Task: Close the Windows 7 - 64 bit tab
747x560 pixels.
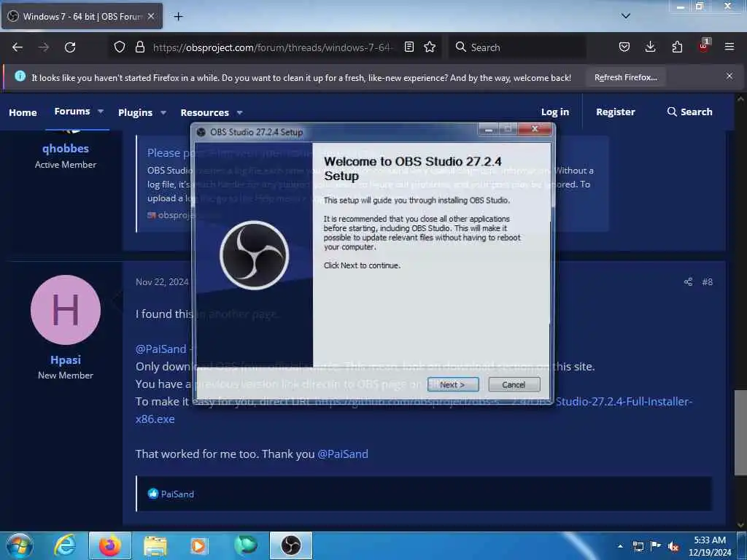Action: pos(151,16)
